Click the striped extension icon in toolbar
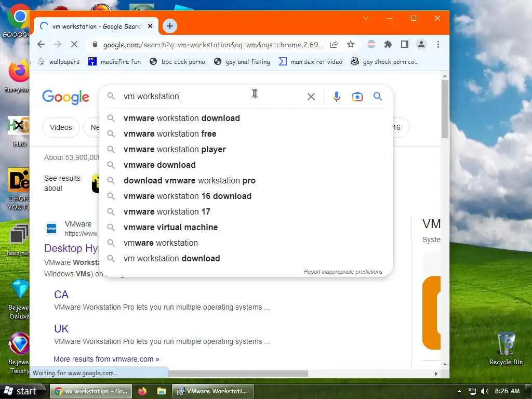Viewport: 532px width, 399px height. [x=371, y=45]
